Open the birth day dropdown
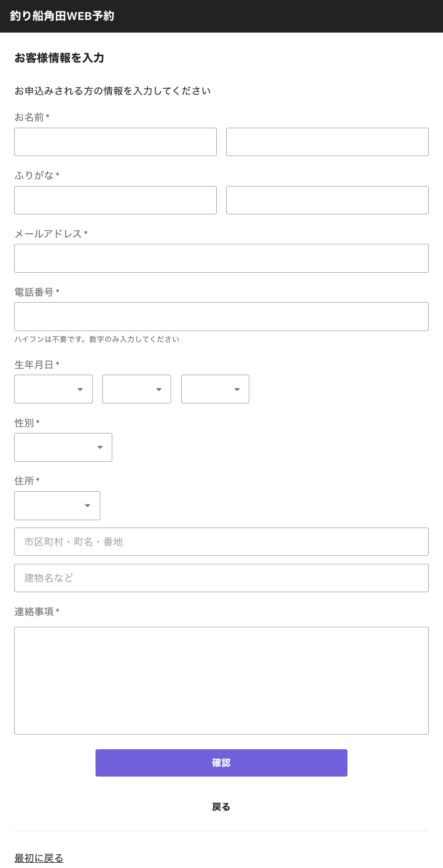The width and height of the screenshot is (443, 868). 215,389
